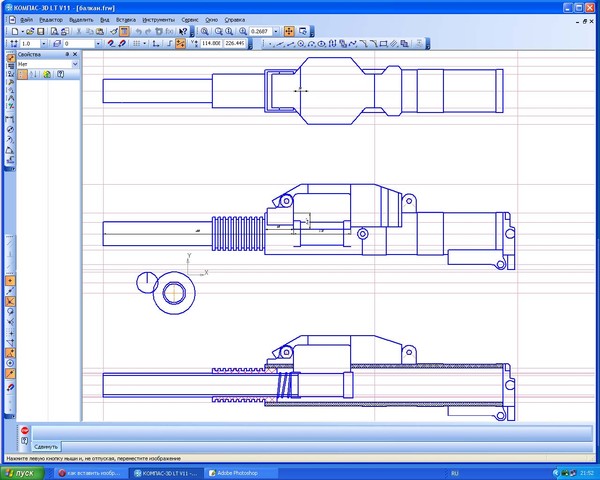The image size is (600, 480).
Task: Click Zoom window magnifier icon
Action: pyautogui.click(x=205, y=31)
